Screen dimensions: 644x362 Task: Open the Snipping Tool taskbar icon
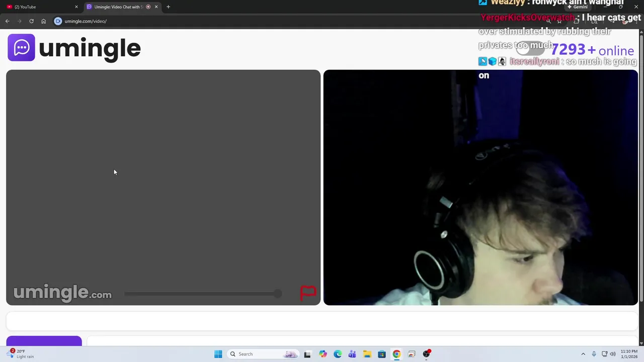pos(412,354)
